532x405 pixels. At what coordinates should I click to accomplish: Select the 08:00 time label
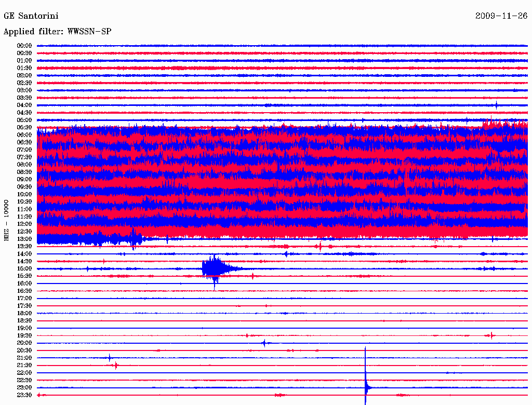(x=24, y=165)
